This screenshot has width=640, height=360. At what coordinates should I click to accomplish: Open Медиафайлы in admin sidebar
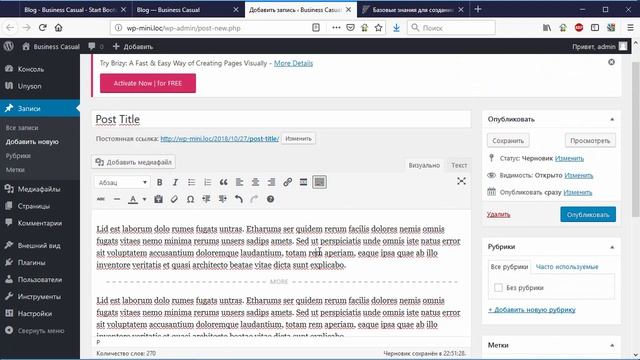click(x=40, y=189)
